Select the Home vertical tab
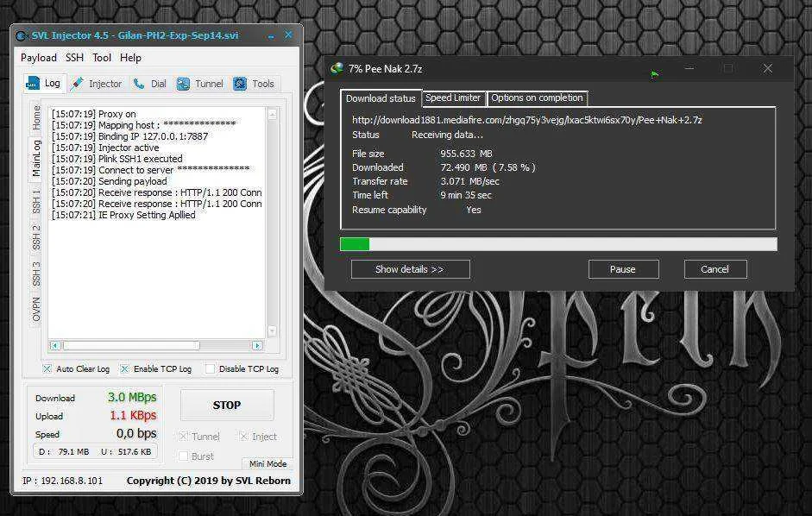Image resolution: width=812 pixels, height=516 pixels. point(36,117)
